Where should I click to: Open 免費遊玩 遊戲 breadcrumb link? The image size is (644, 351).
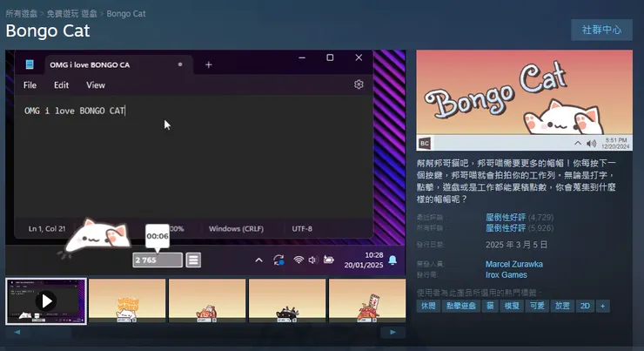[72, 14]
